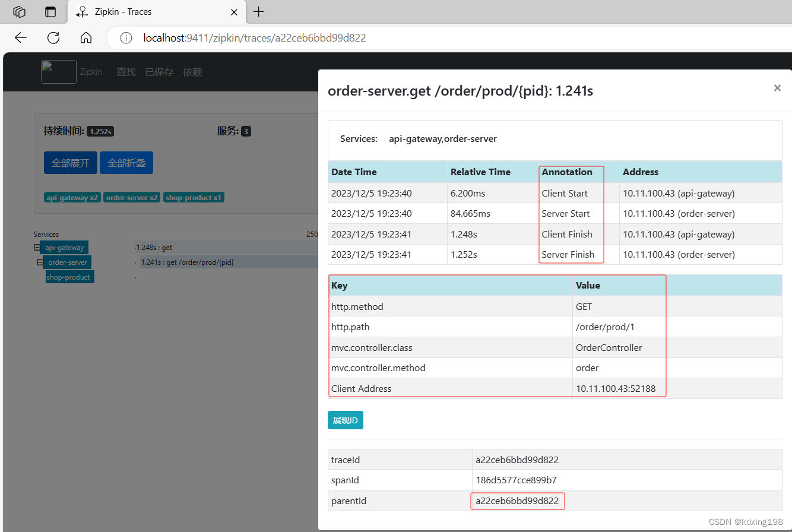Screen dimensions: 792x532
Task: Click the Server Finish annotation cell
Action: (579, 254)
